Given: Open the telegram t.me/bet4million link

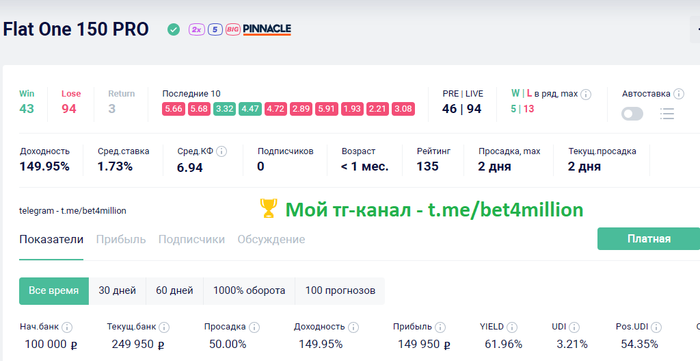Looking at the screenshot, I should pyautogui.click(x=73, y=211).
